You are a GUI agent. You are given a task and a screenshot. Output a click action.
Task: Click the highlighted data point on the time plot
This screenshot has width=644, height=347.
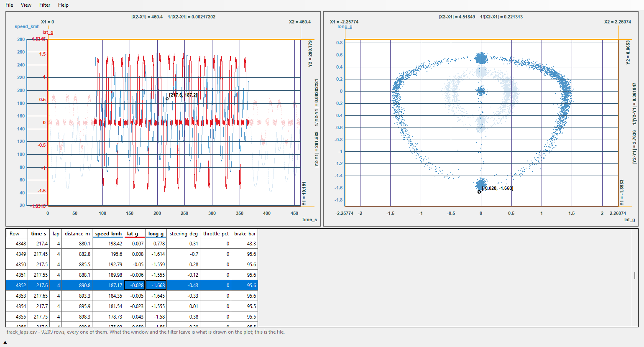coord(167,99)
